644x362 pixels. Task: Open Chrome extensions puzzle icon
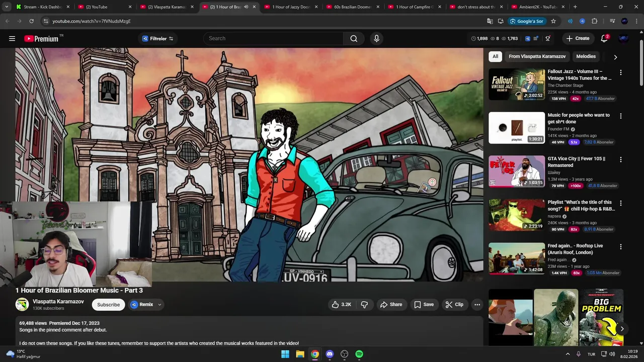595,21
